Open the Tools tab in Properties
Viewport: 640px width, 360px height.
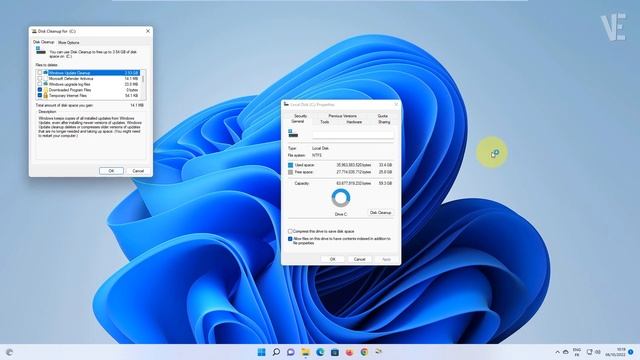tap(324, 122)
